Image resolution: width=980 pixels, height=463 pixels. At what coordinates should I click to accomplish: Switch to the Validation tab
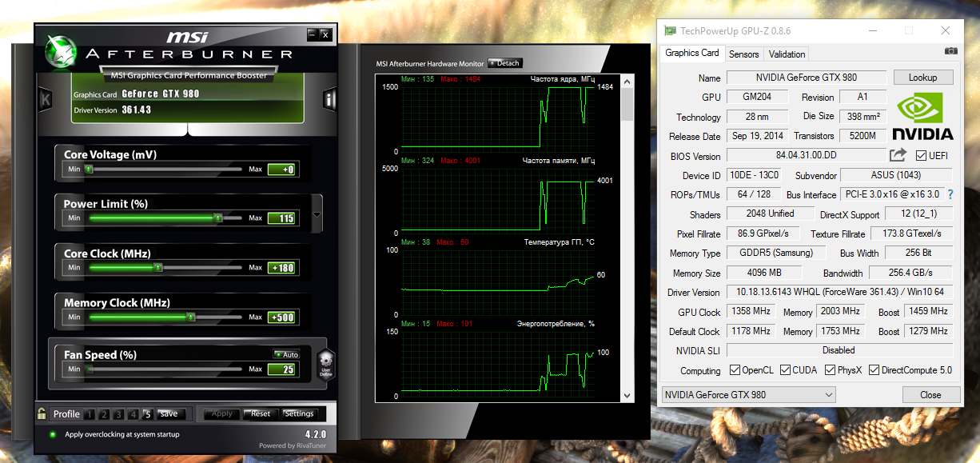pyautogui.click(x=787, y=54)
